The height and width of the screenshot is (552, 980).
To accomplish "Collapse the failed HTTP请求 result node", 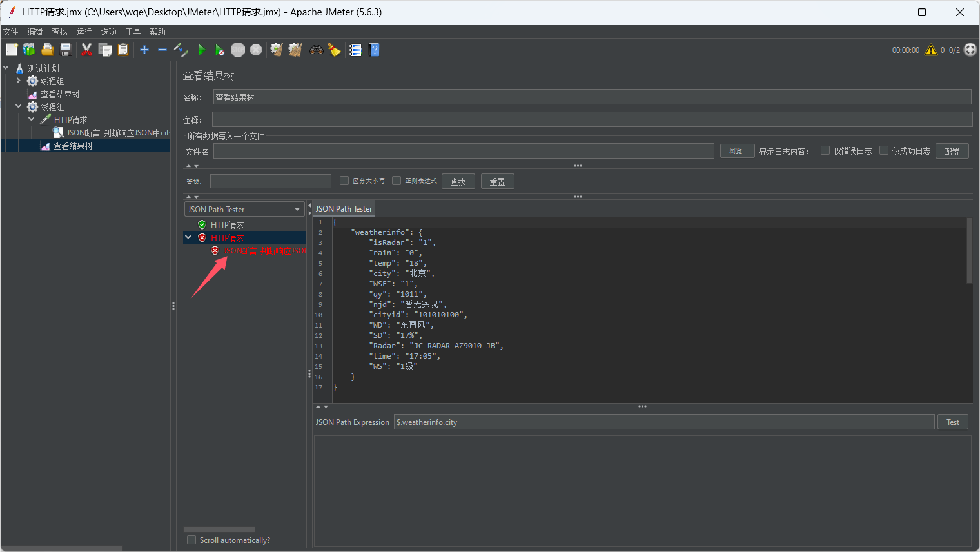I will coord(188,237).
